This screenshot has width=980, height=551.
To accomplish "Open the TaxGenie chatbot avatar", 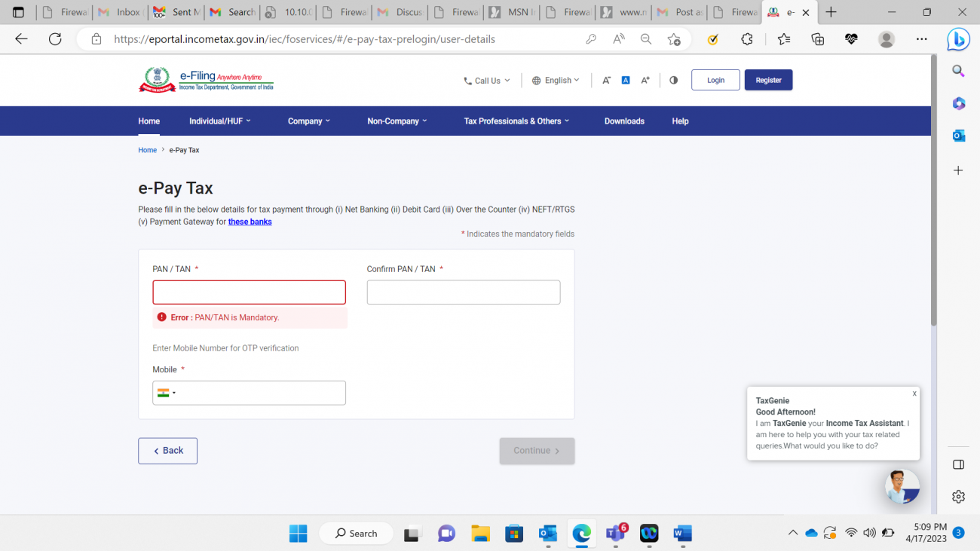I will 902,486.
